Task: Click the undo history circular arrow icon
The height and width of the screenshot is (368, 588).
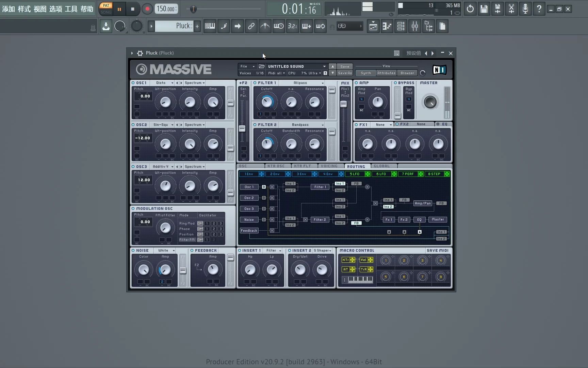Action: [470, 9]
